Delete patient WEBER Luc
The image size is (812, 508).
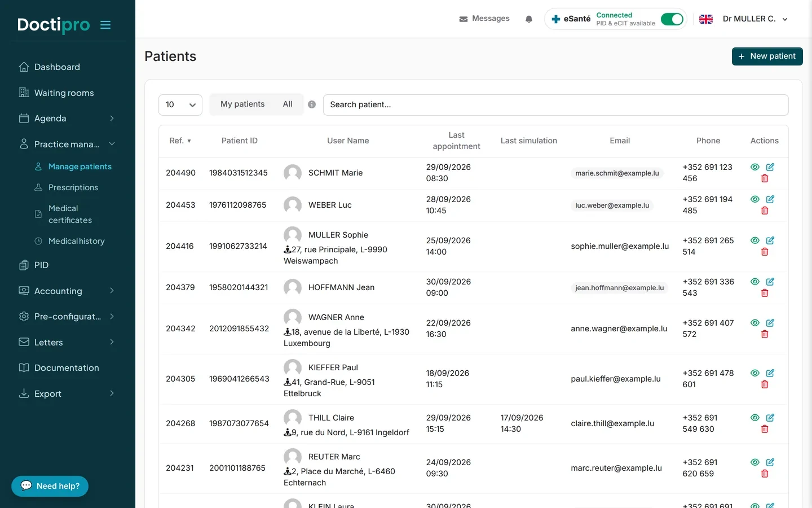click(x=765, y=211)
